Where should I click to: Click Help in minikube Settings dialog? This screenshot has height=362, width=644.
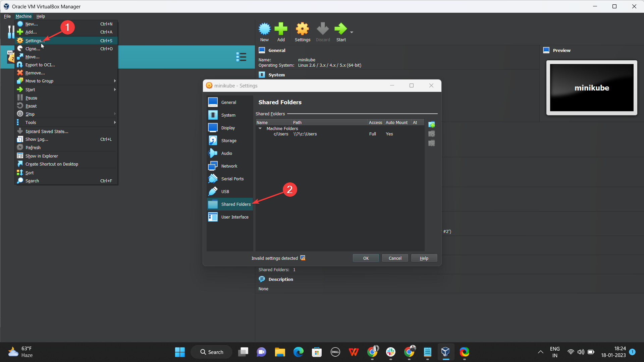pyautogui.click(x=424, y=258)
